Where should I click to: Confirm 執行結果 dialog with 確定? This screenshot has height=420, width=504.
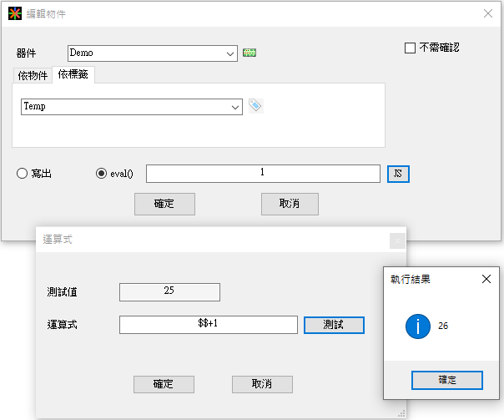pyautogui.click(x=447, y=380)
